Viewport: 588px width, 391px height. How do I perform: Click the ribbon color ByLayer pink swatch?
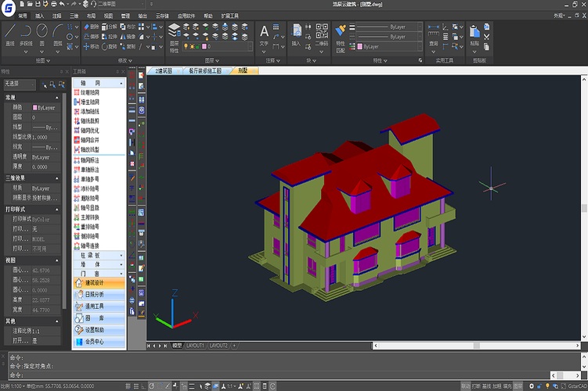(x=360, y=46)
